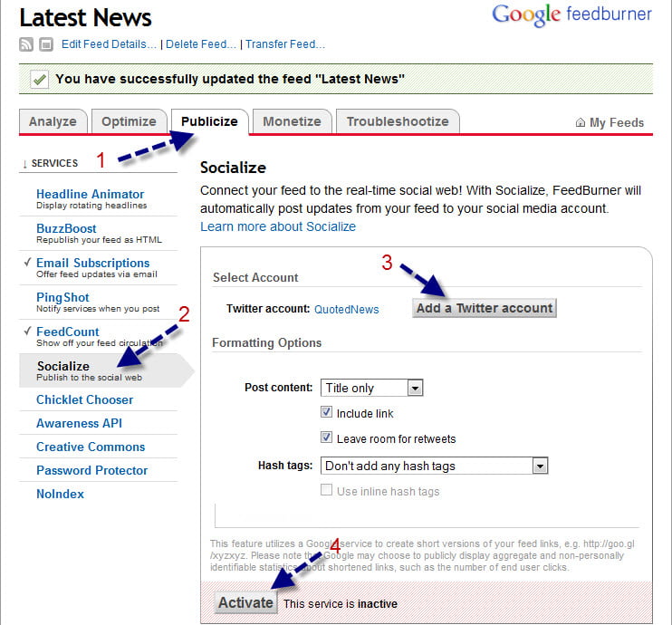Switch to the Analyze tab
The image size is (672, 625).
(53, 121)
